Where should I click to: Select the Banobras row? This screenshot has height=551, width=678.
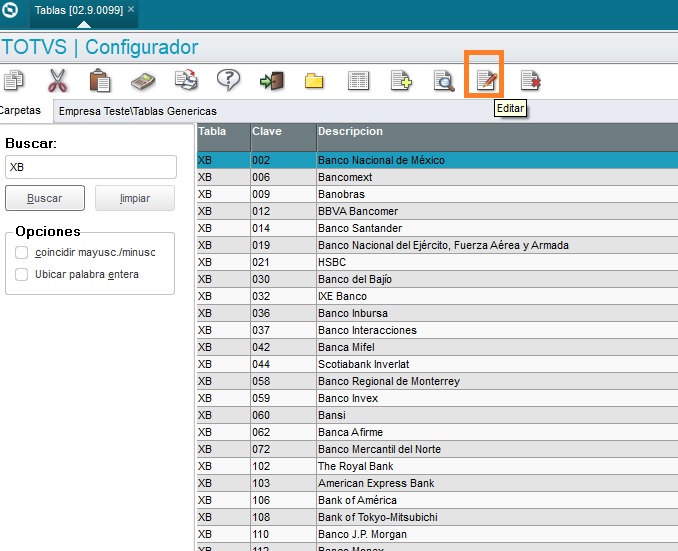[438, 194]
